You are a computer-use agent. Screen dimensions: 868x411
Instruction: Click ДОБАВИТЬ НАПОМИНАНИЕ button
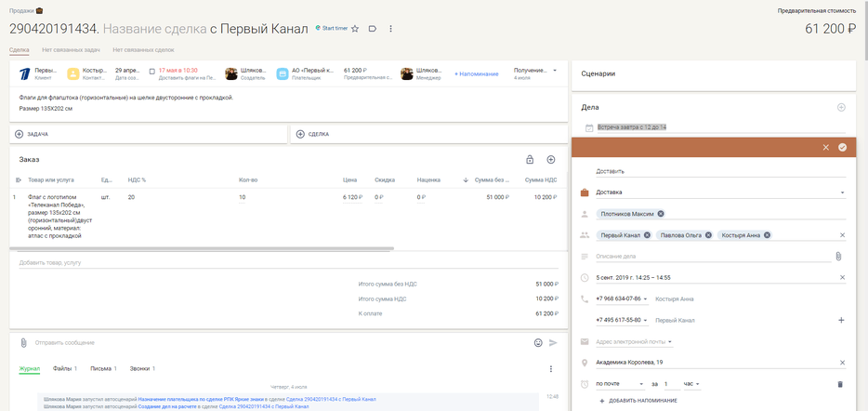click(643, 401)
